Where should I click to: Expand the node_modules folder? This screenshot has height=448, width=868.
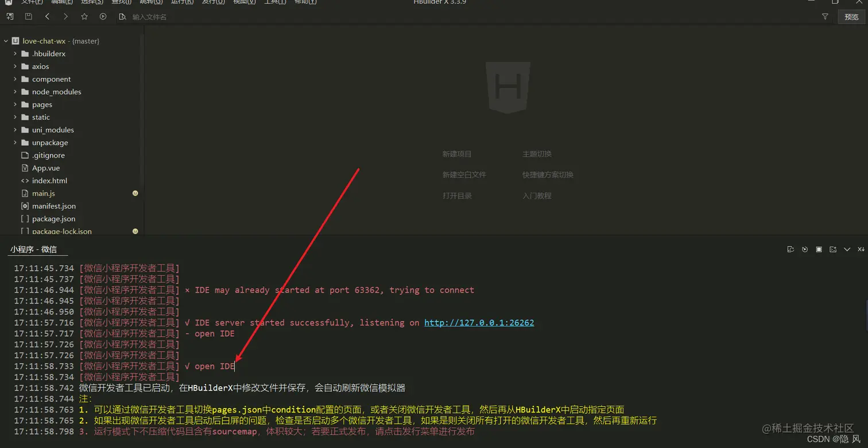tap(15, 92)
